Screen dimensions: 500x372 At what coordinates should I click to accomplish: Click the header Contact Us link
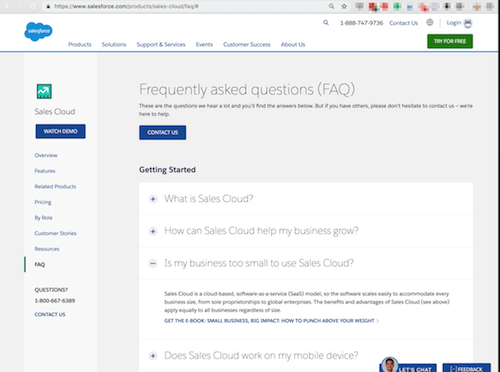tap(403, 23)
